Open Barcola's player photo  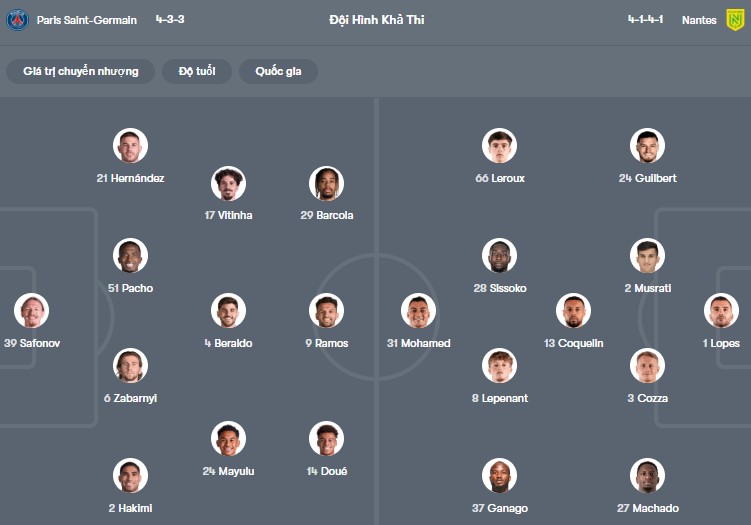coord(326,183)
